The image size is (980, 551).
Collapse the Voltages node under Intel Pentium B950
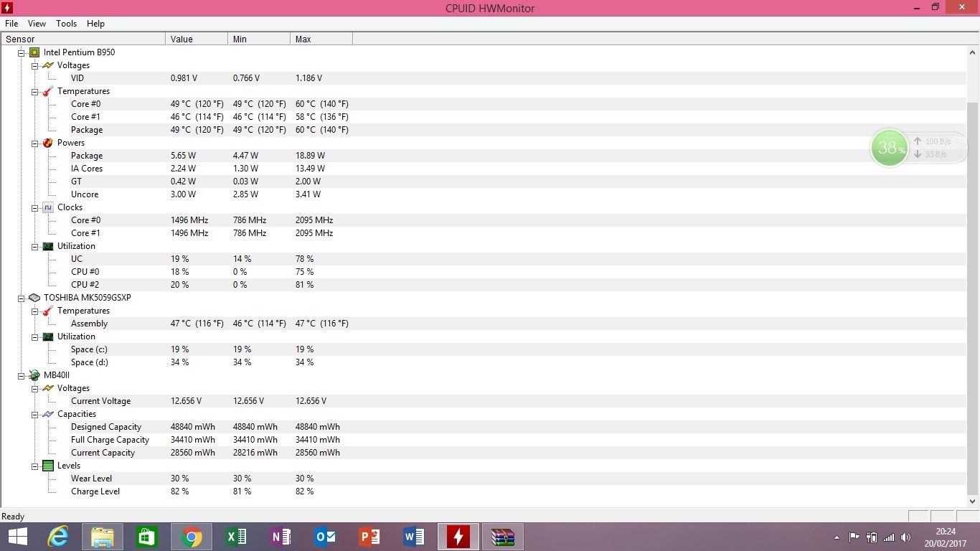(x=35, y=65)
